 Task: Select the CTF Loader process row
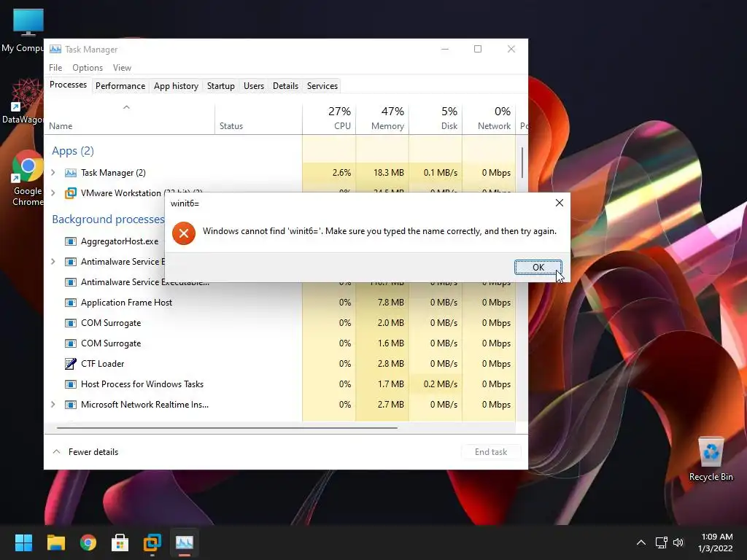coord(280,364)
